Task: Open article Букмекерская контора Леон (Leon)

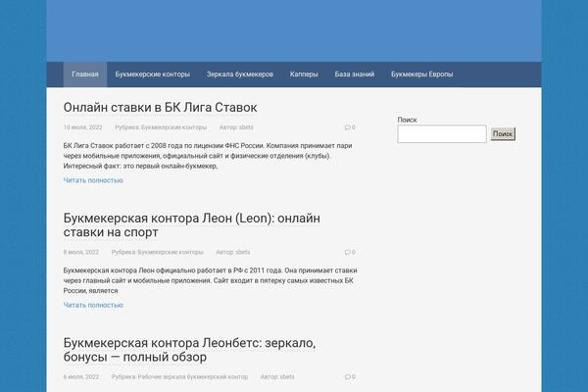Action: tap(192, 225)
